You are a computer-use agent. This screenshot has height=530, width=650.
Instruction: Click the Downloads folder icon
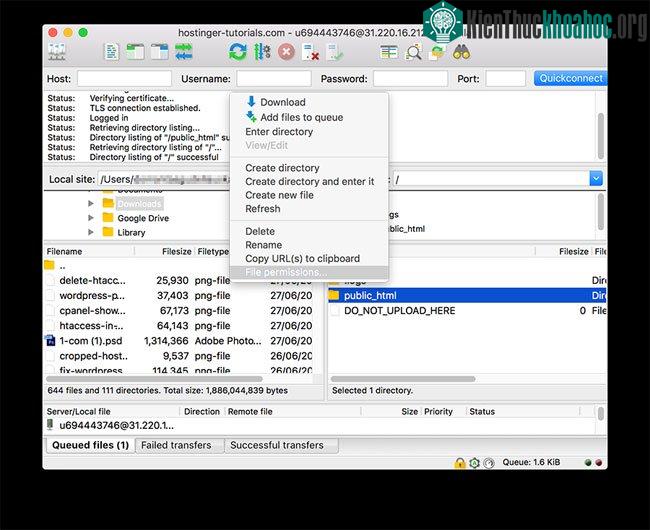108,203
